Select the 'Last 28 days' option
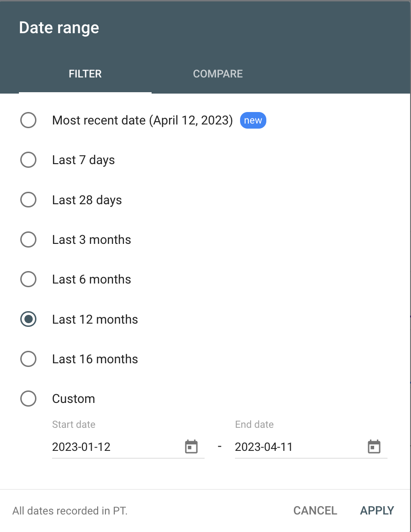The width and height of the screenshot is (411, 532). pyautogui.click(x=28, y=200)
